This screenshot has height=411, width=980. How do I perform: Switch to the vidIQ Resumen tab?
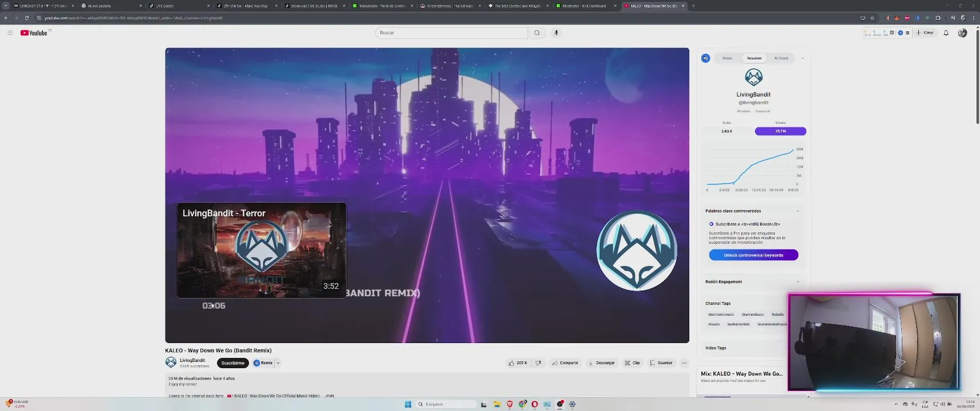click(754, 58)
